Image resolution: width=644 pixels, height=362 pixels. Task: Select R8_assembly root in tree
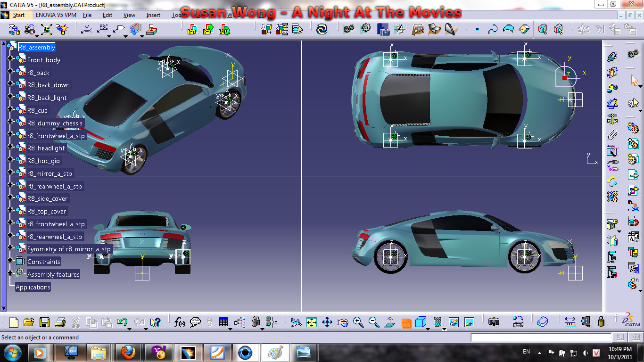(37, 47)
